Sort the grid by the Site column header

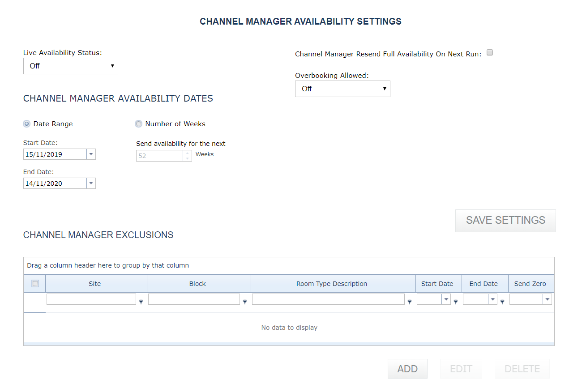(95, 283)
